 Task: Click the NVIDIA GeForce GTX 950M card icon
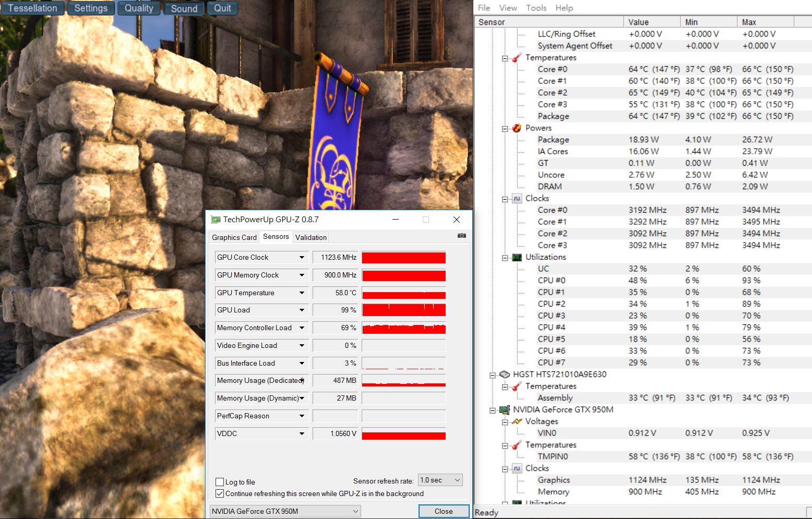pyautogui.click(x=504, y=410)
